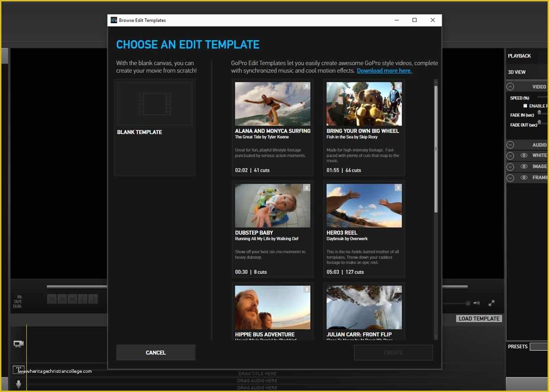Adjust the FADE OUT slider handle
Screen dimensions: 549x392
pyautogui.click(x=539, y=122)
